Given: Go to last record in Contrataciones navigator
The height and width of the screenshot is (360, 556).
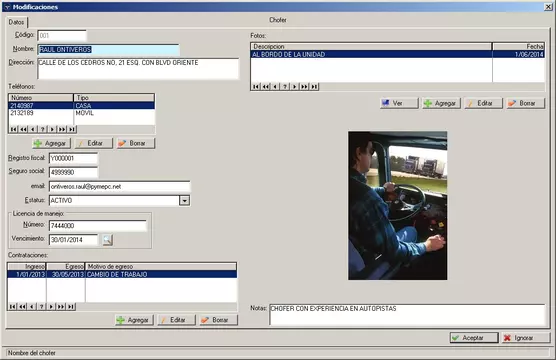Looking at the screenshot, I should click(71, 306).
